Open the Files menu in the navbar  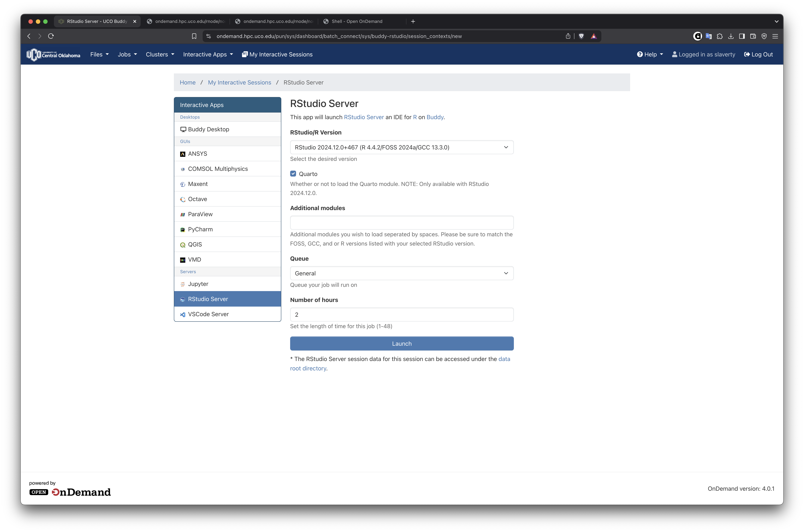coord(99,55)
